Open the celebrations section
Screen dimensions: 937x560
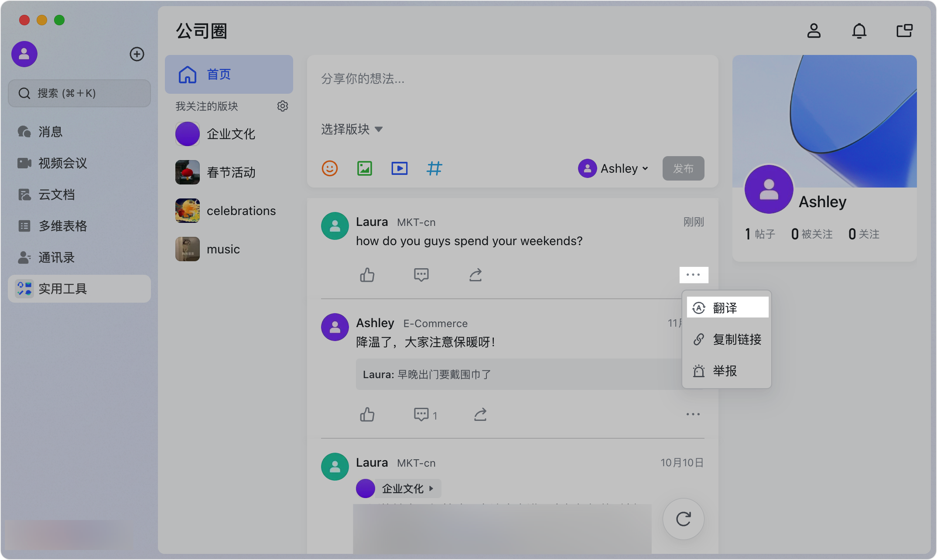229,211
